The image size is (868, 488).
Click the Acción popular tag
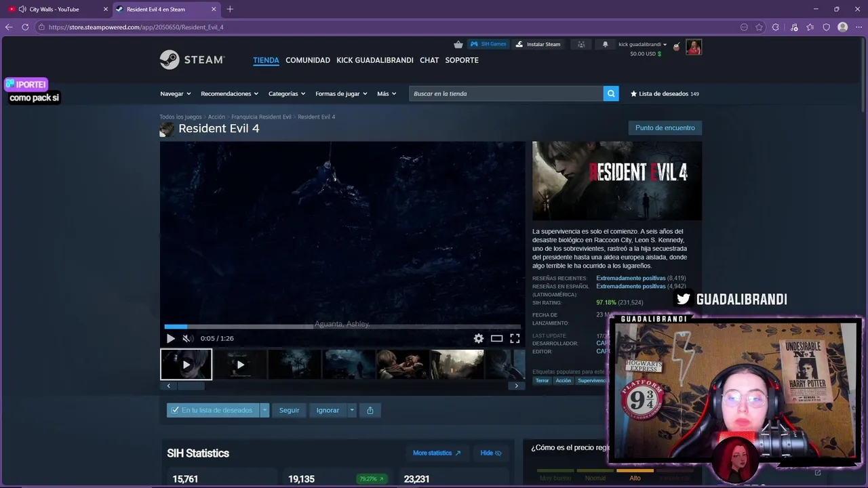pos(564,380)
